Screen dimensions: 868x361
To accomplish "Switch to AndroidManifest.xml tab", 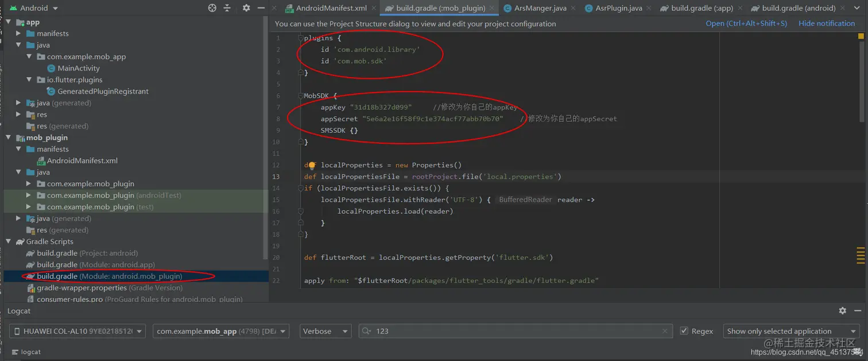I will coord(331,8).
